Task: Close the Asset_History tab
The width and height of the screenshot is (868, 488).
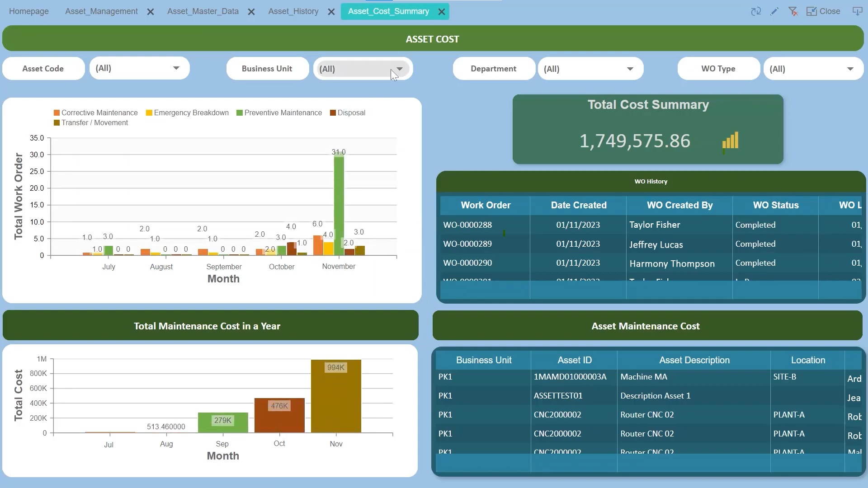Action: (331, 12)
